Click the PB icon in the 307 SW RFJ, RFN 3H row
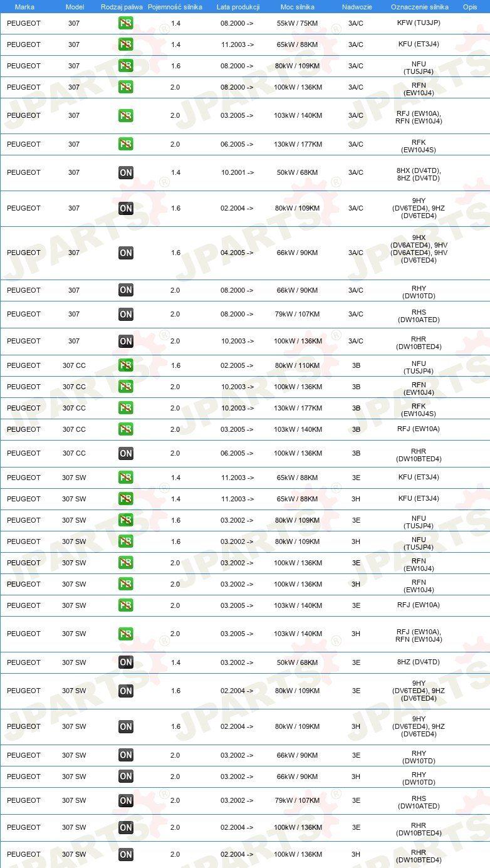This screenshot has height=868, width=490. point(126,634)
